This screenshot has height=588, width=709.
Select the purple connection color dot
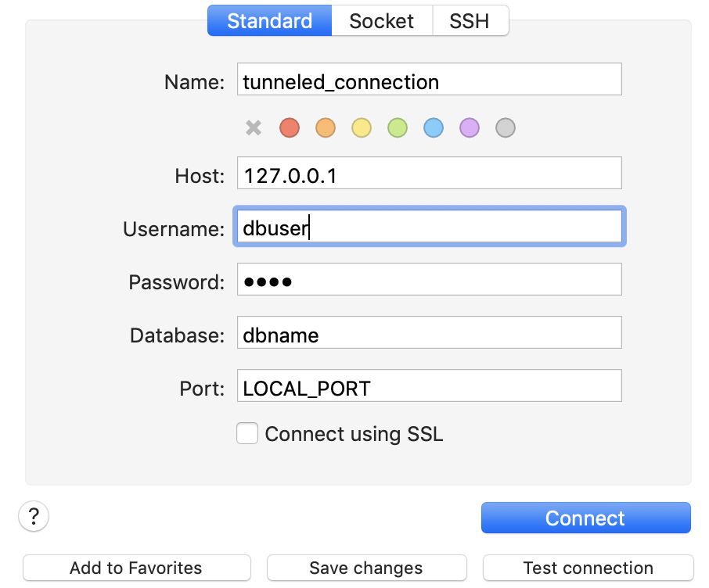(x=469, y=127)
